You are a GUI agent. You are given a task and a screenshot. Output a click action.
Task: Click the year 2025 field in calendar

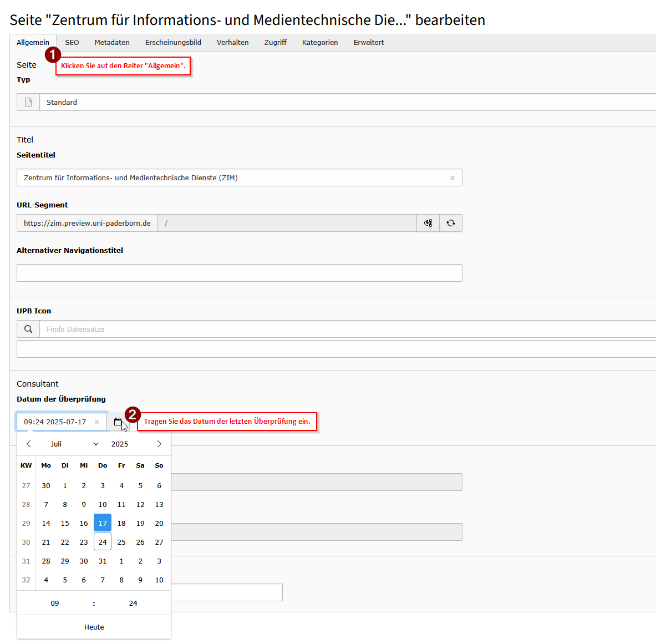[x=120, y=444]
